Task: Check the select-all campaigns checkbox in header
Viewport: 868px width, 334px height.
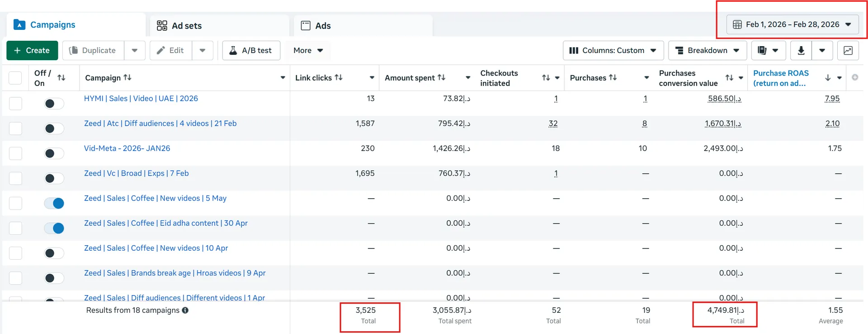Action: (15, 78)
